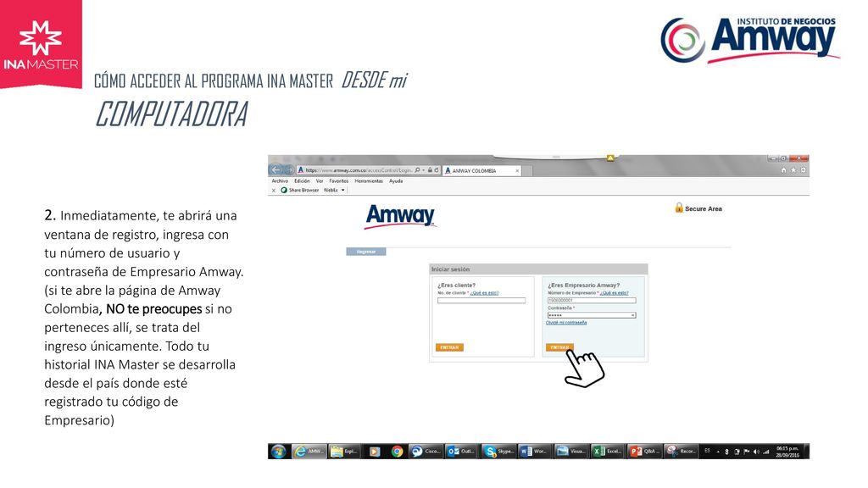868x488 pixels.
Task: Click the browser Forward arrow button
Action: [288, 169]
